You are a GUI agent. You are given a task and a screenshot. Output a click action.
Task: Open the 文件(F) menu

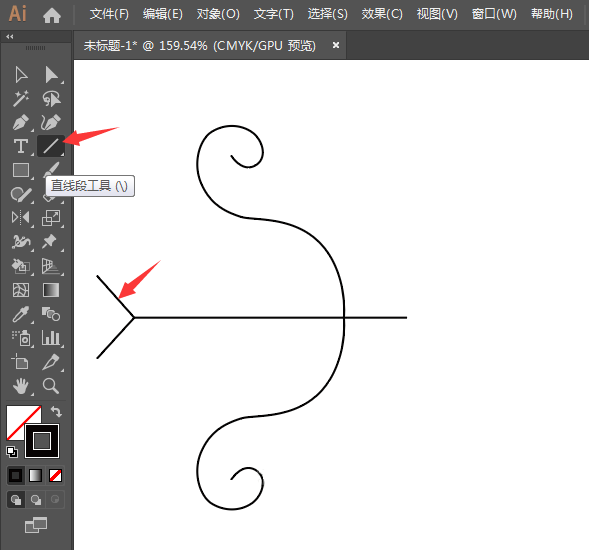109,14
